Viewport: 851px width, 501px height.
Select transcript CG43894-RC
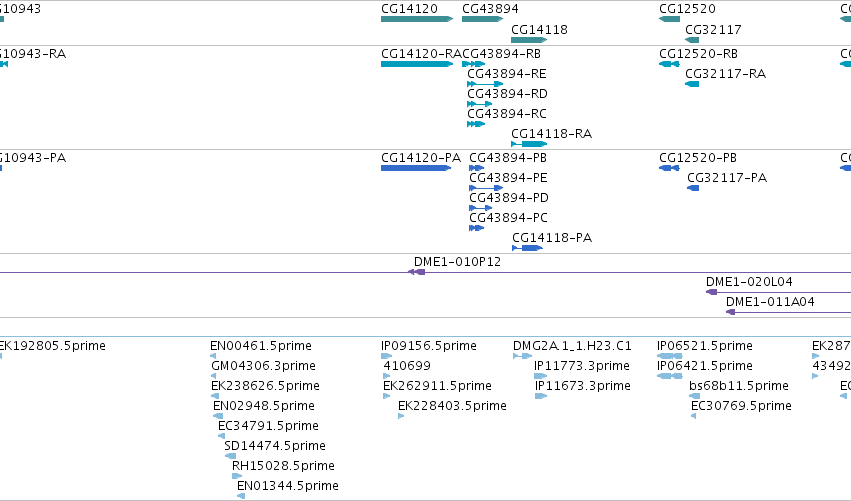(x=476, y=124)
